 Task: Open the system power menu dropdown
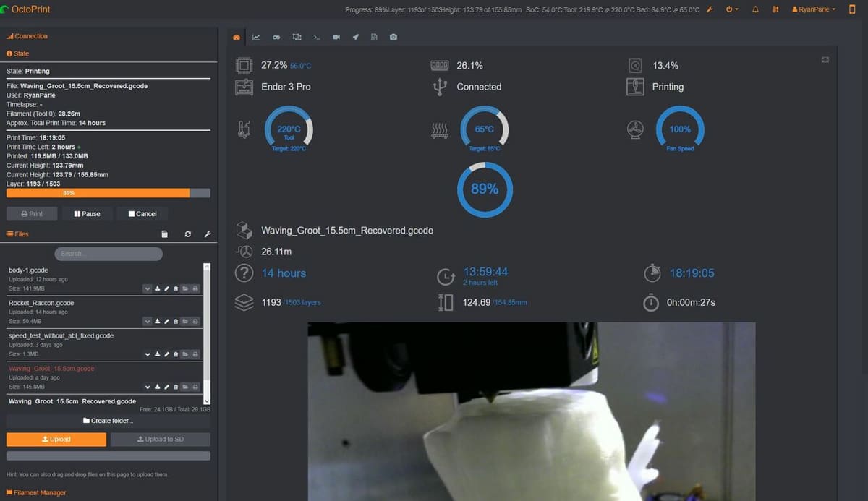click(x=732, y=9)
